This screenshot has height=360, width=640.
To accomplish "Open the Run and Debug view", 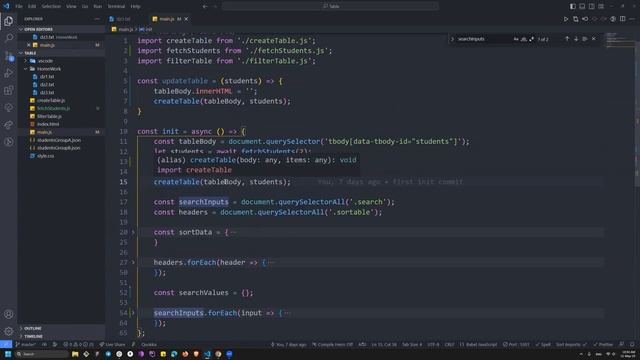I will tap(9, 73).
